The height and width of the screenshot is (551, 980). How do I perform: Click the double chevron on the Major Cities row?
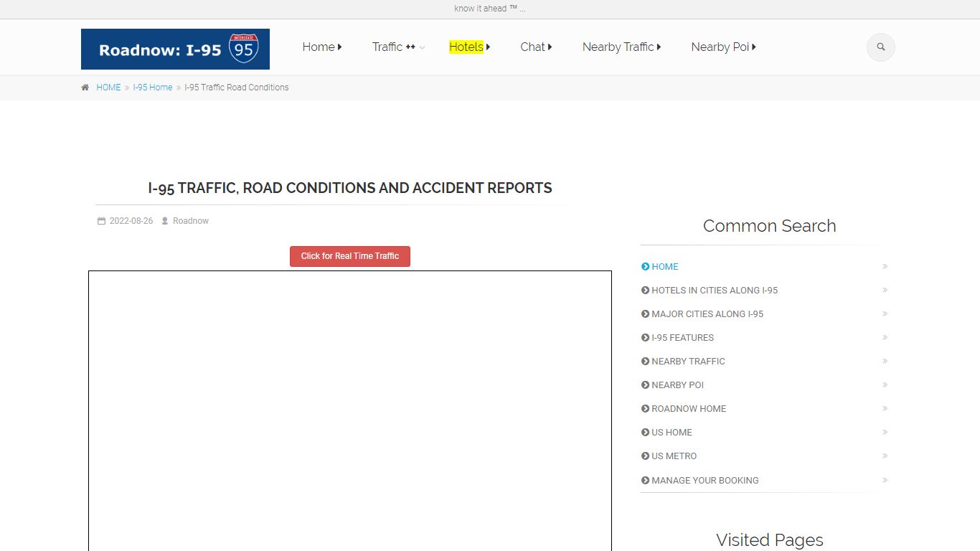885,314
